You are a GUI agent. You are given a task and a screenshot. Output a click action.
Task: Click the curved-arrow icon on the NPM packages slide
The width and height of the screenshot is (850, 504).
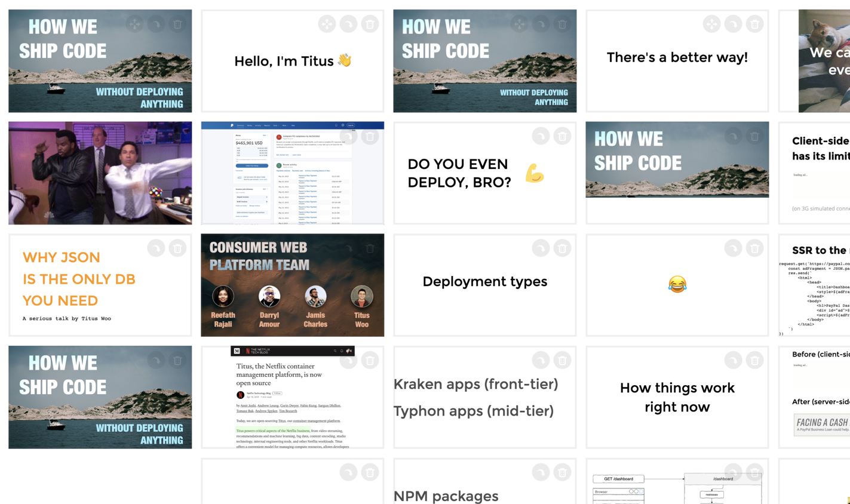(x=541, y=472)
